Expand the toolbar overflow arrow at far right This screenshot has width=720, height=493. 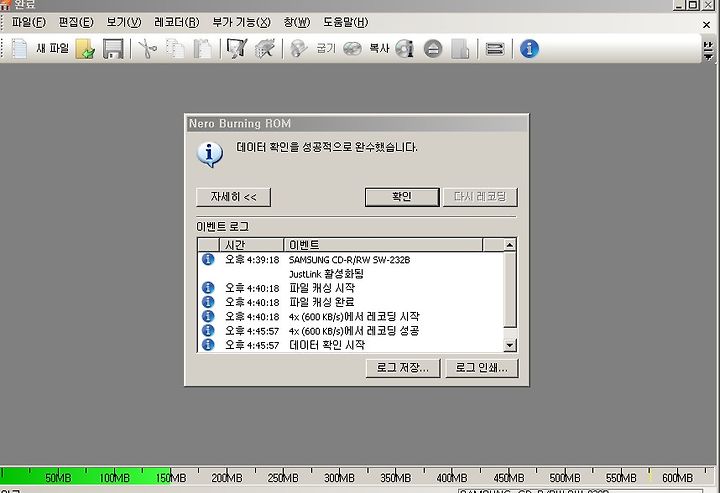(708, 50)
